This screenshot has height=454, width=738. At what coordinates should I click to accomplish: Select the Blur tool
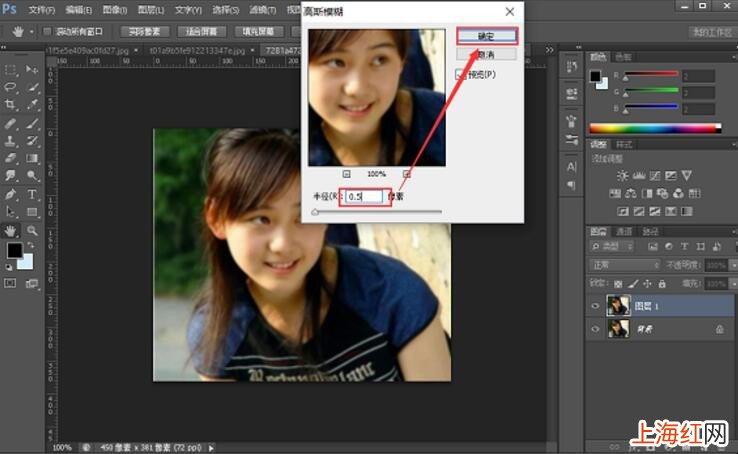[x=10, y=175]
